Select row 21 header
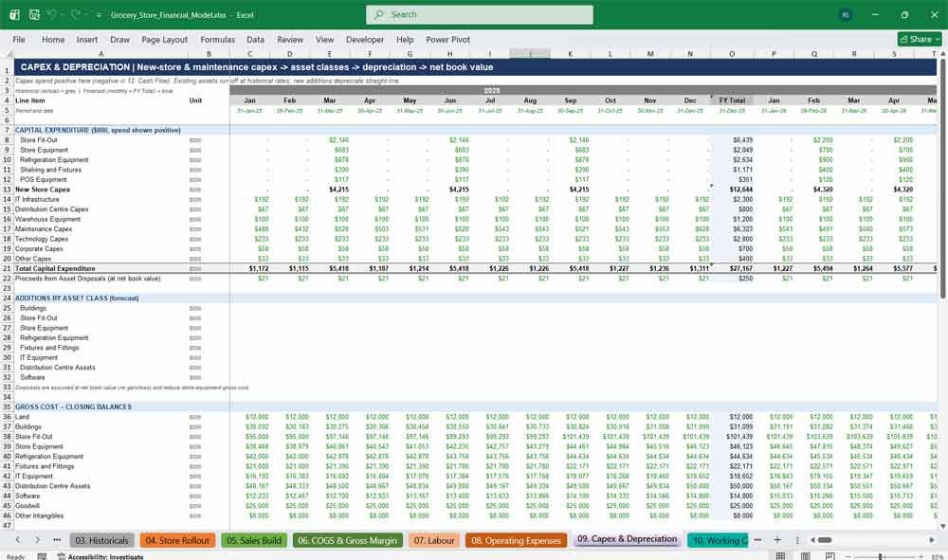 point(7,268)
